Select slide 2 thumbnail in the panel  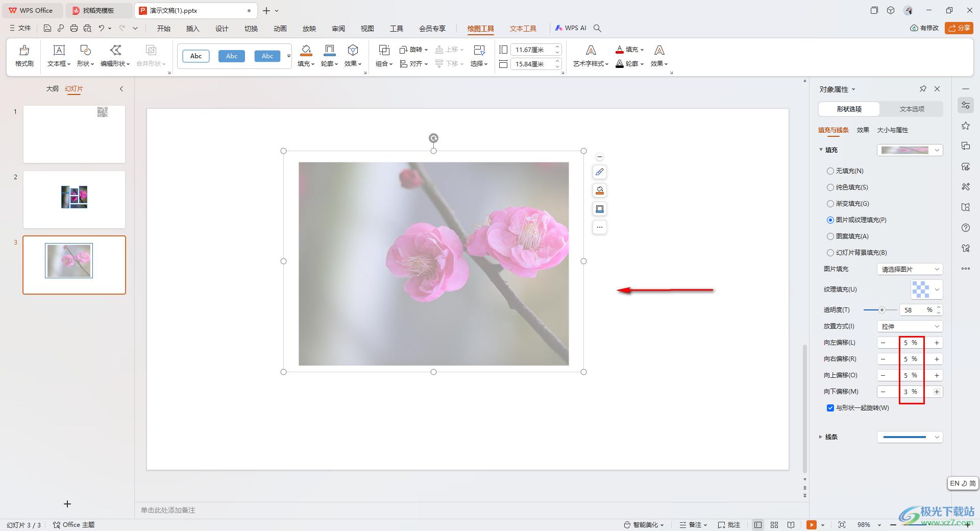[74, 200]
